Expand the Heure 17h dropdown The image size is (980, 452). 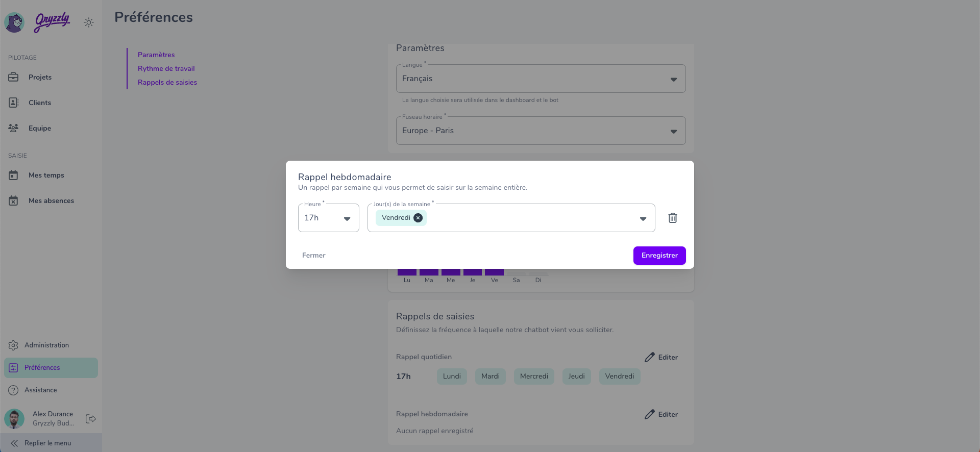(329, 218)
